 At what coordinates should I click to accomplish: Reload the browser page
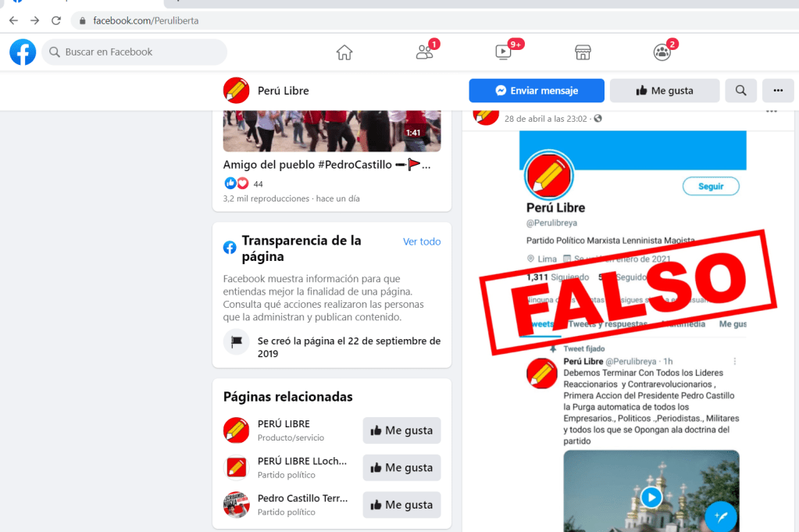(56, 20)
